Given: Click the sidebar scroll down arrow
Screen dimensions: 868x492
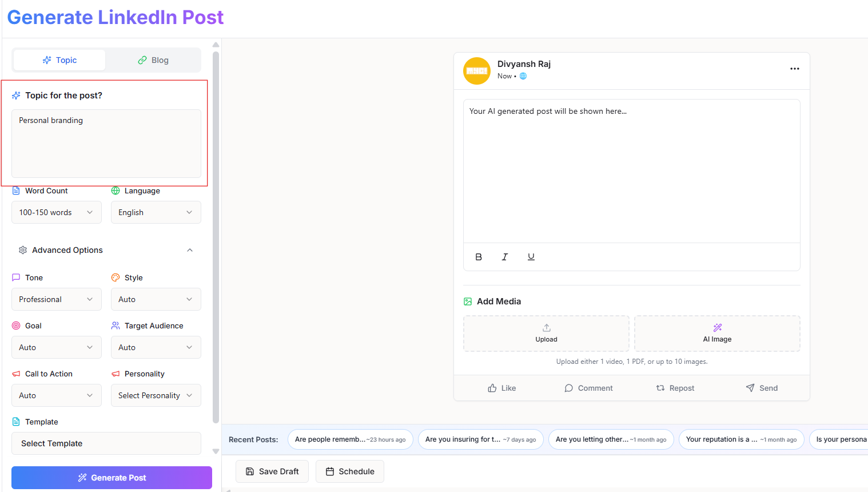Looking at the screenshot, I should pos(216,451).
